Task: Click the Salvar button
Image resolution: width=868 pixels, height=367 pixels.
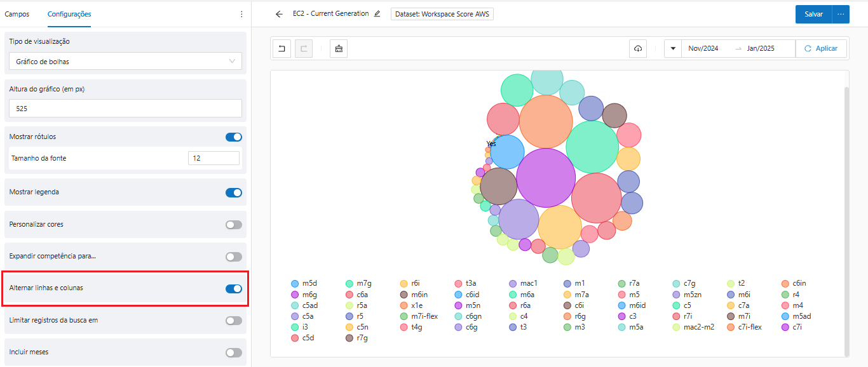Action: (x=813, y=14)
